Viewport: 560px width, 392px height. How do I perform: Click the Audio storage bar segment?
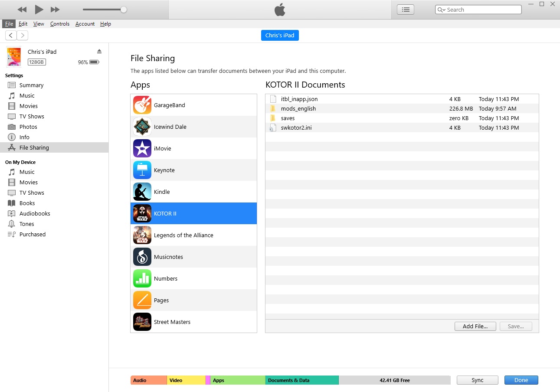(x=149, y=380)
